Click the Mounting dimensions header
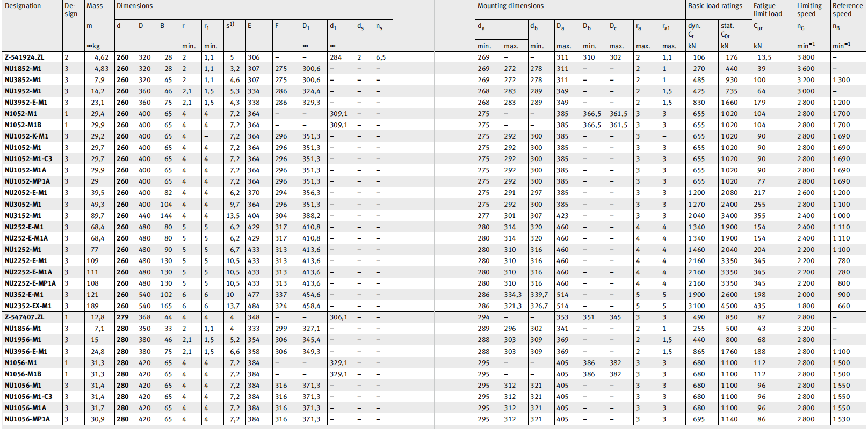The image size is (868, 429). pyautogui.click(x=510, y=6)
